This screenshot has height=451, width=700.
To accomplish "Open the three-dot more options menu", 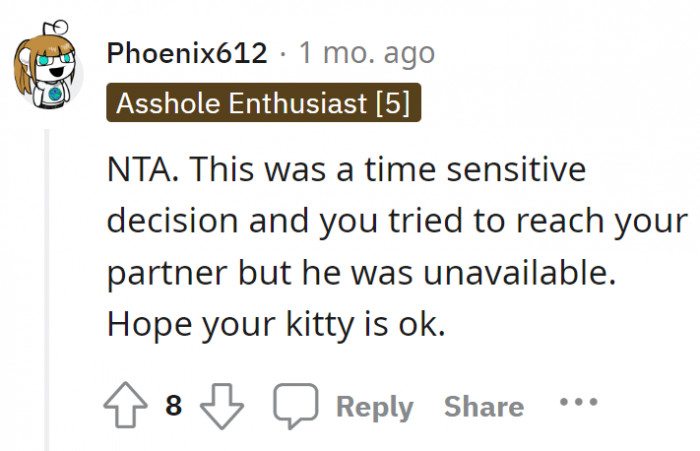I will click(579, 403).
